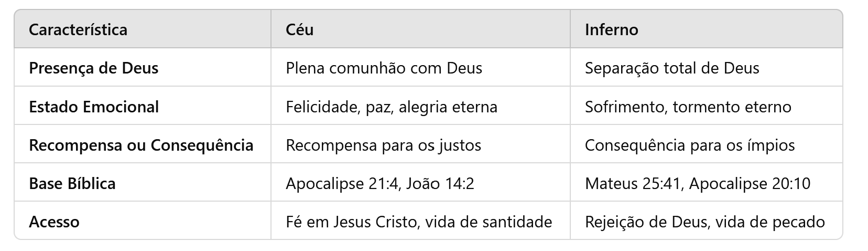Viewport: 868px width, 251px height.
Task: Select the Base Bíblica row label
Action: click(72, 183)
